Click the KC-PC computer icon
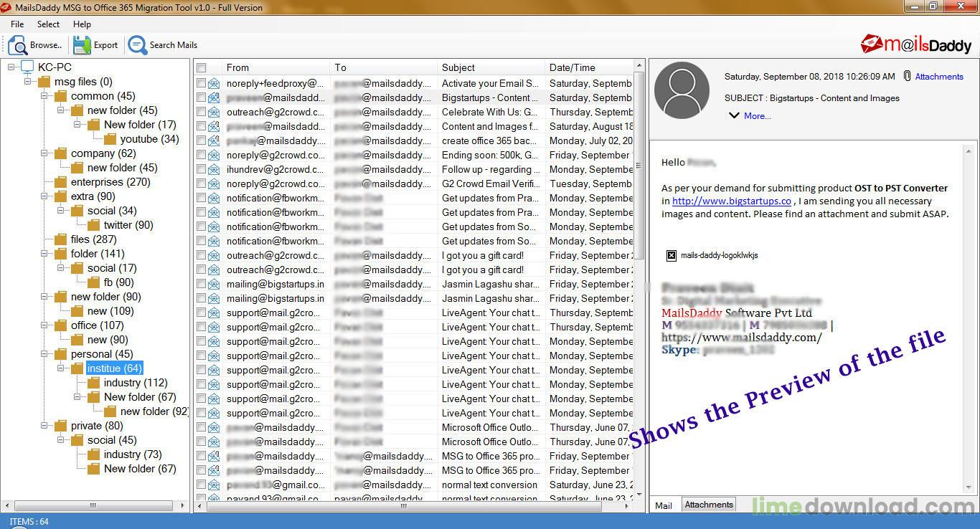 click(29, 66)
